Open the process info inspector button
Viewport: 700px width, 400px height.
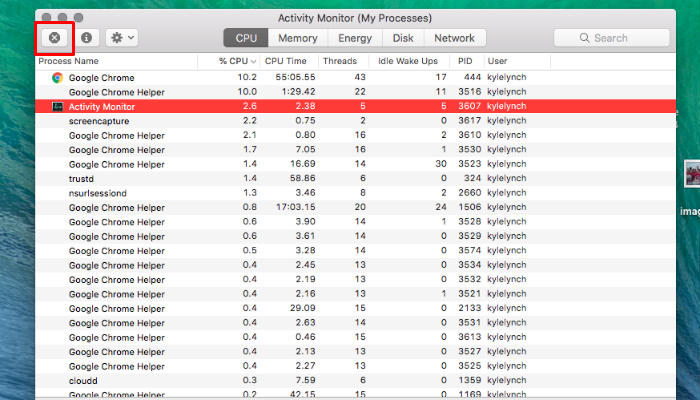pos(87,38)
